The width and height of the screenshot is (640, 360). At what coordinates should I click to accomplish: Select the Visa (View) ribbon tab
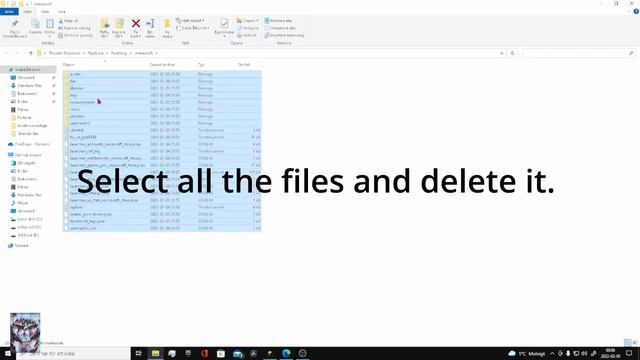(61, 11)
